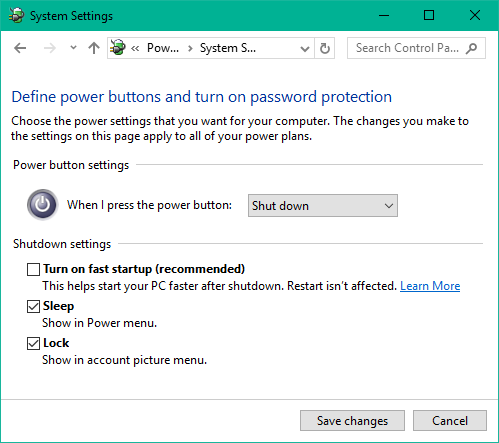Viewport: 499px width, 443px height.
Task: Expand the breadcrumb arrow after Pow...
Action: (x=190, y=49)
